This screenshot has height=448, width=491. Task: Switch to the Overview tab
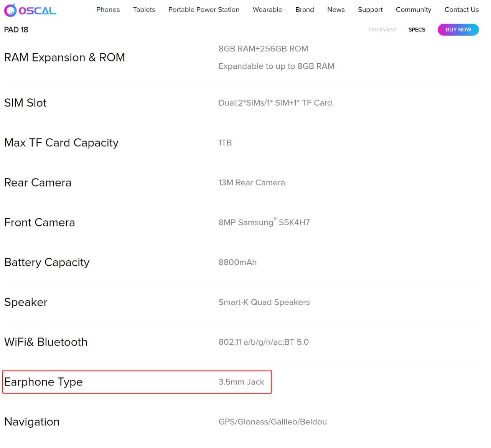point(382,30)
